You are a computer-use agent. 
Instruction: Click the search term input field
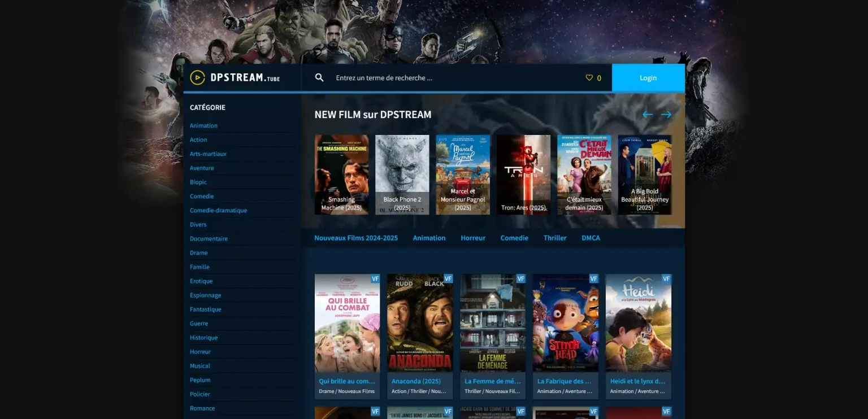[452, 78]
